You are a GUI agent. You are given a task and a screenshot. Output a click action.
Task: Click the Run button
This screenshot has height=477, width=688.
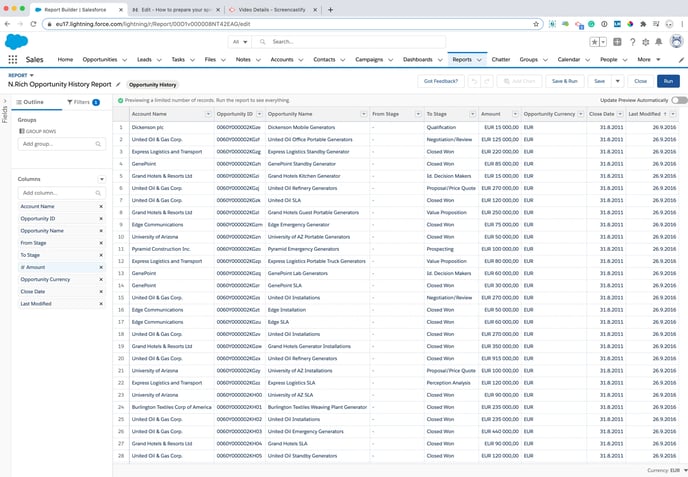(x=668, y=81)
